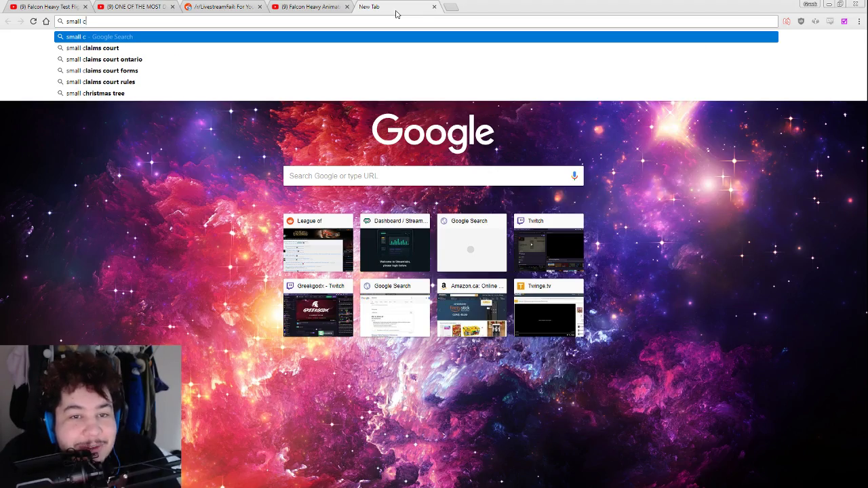Viewport: 868px width, 488px height.
Task: Switch to ONE OF THE MOST tab
Action: coord(134,7)
